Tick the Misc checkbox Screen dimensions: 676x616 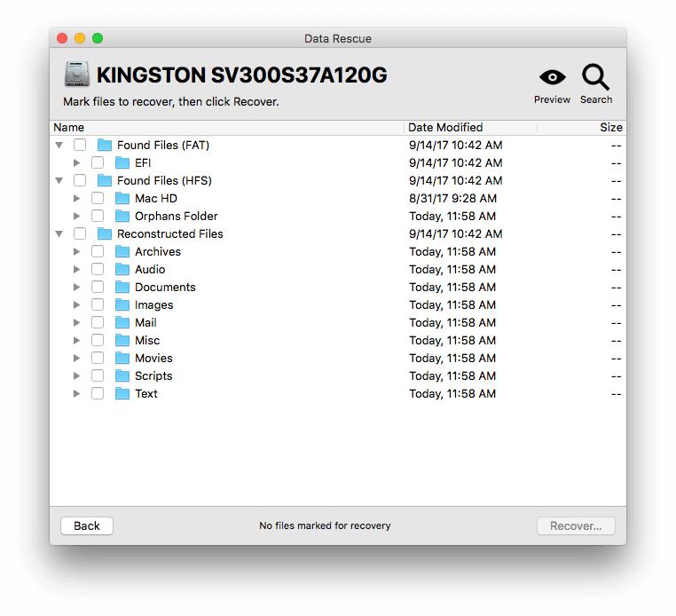pos(98,340)
